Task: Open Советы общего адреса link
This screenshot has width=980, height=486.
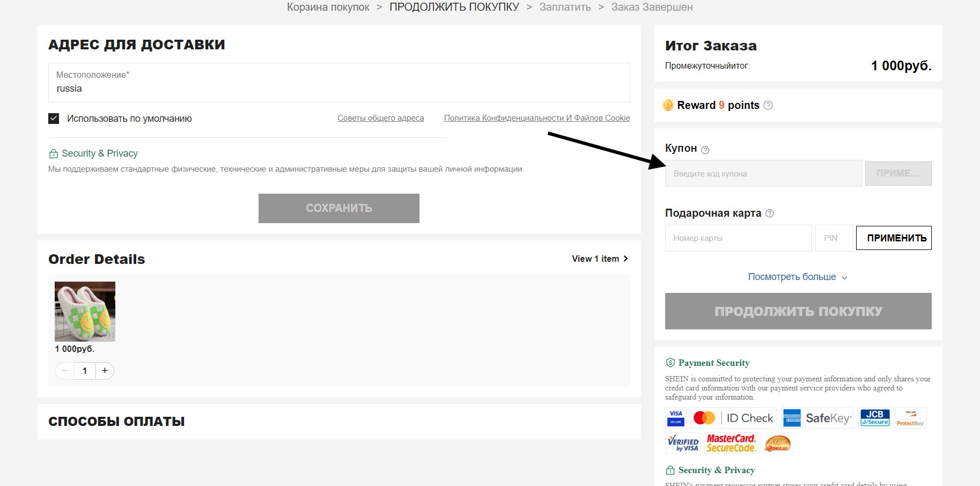Action: 380,118
